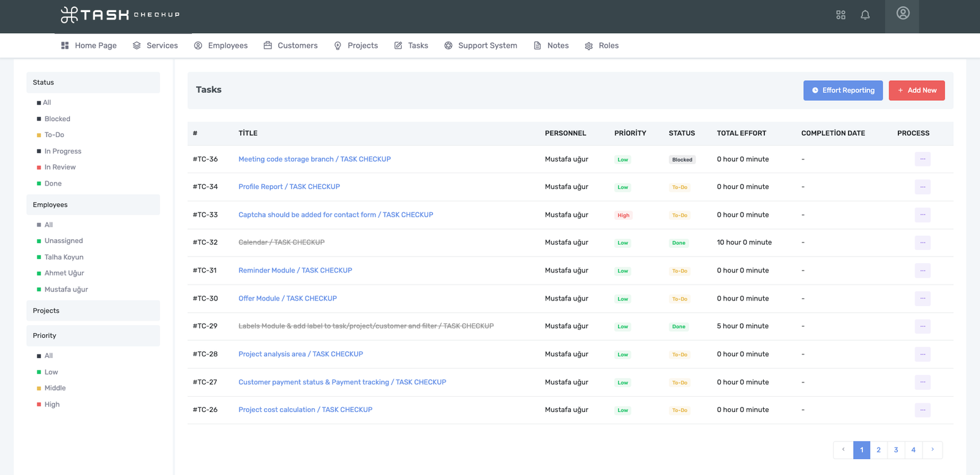Go to page 3 of tasks
Image resolution: width=980 pixels, height=475 pixels.
tap(896, 450)
